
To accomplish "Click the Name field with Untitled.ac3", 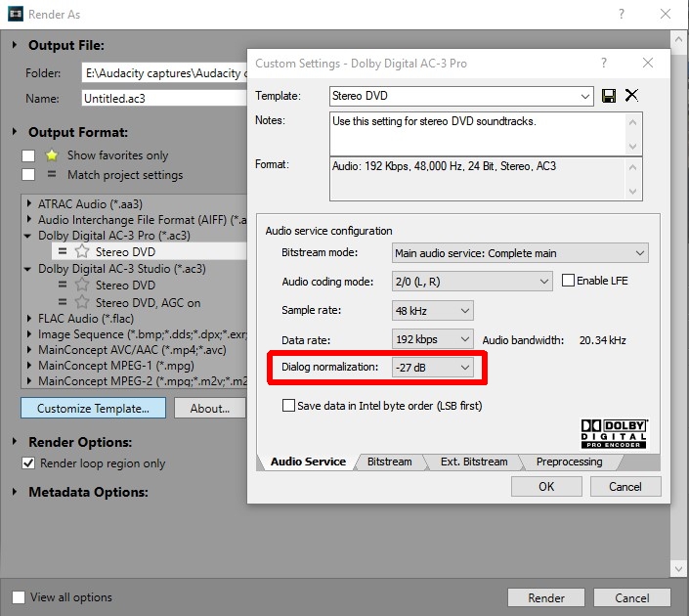I will (164, 98).
